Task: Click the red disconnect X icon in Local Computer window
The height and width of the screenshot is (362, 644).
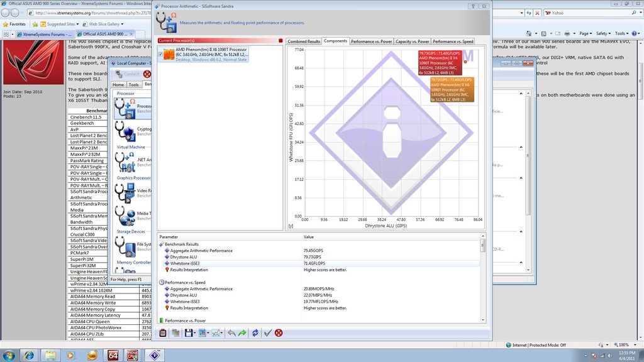Action: pos(147,74)
